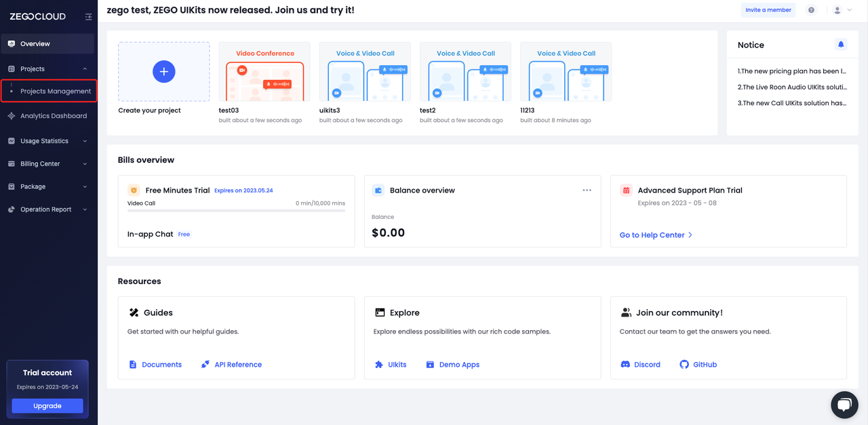Click the Analytics Dashboard icon

(x=12, y=116)
